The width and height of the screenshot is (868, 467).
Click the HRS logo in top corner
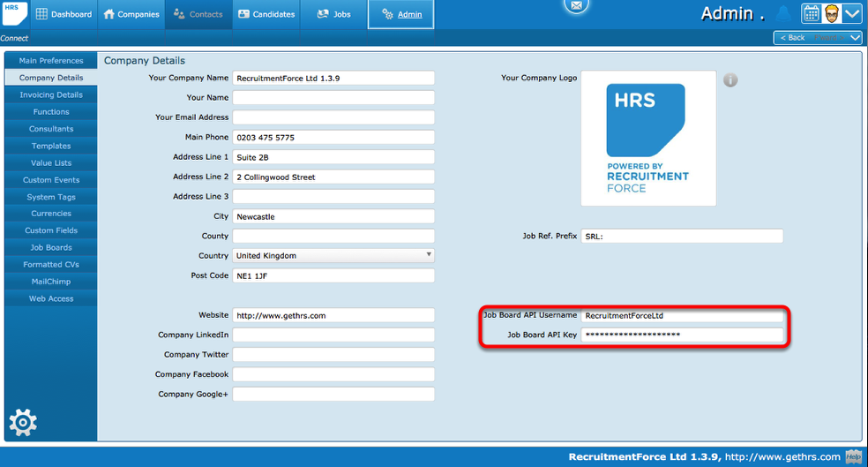(14, 13)
